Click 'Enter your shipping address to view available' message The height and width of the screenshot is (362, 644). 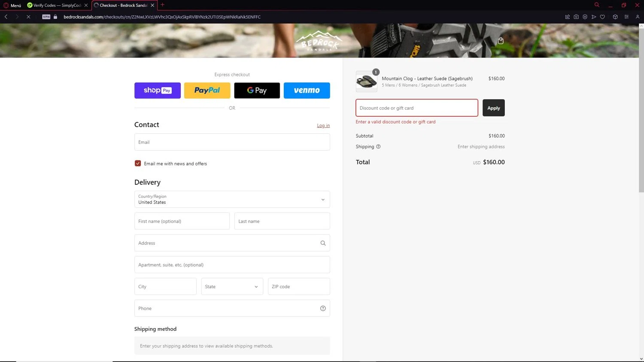tap(207, 346)
